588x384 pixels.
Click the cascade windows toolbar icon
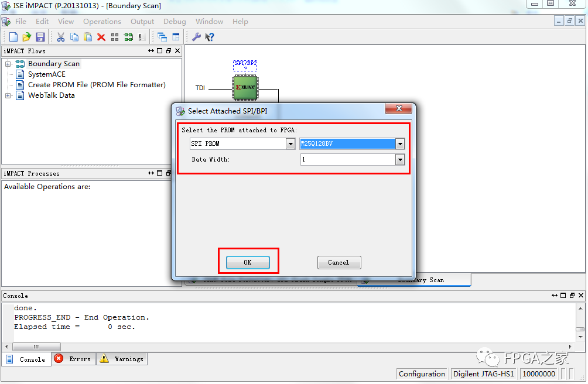162,37
